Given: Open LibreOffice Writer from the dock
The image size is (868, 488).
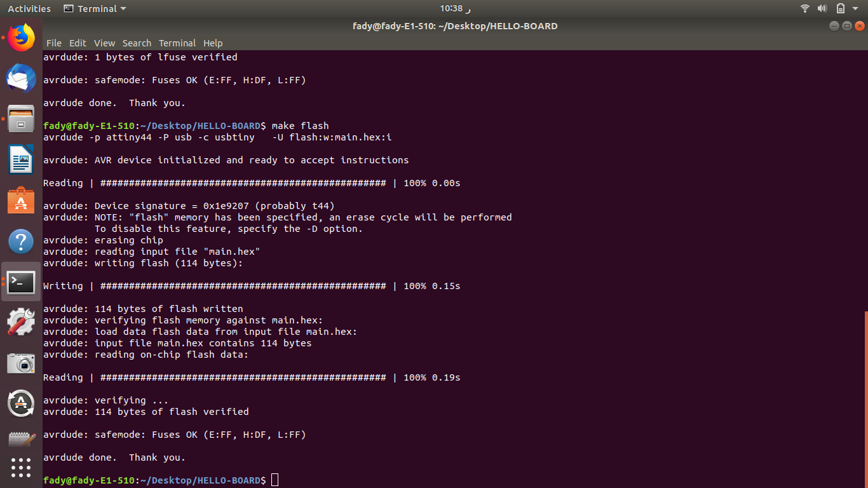Looking at the screenshot, I should click(x=21, y=159).
